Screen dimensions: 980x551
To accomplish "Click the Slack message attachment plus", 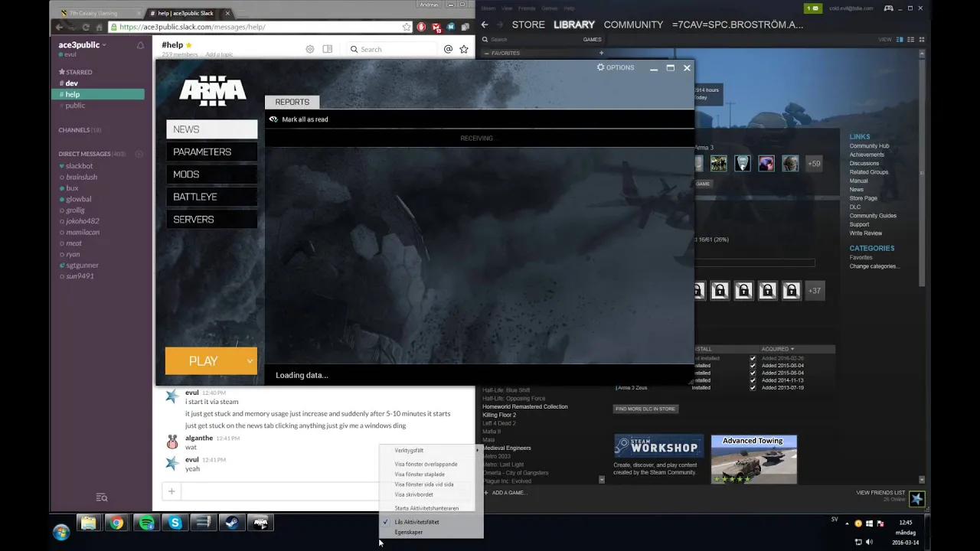I will tap(171, 491).
